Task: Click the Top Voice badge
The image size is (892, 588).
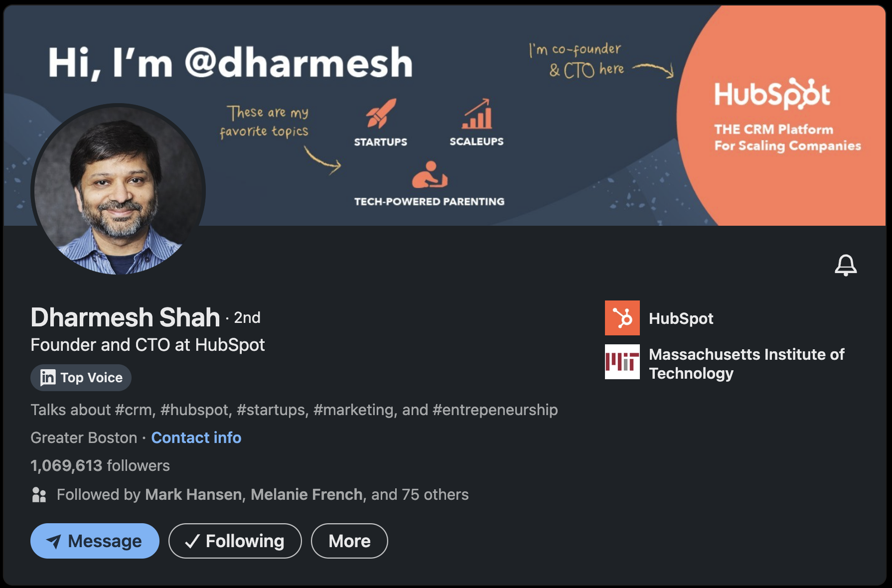Action: [x=81, y=378]
